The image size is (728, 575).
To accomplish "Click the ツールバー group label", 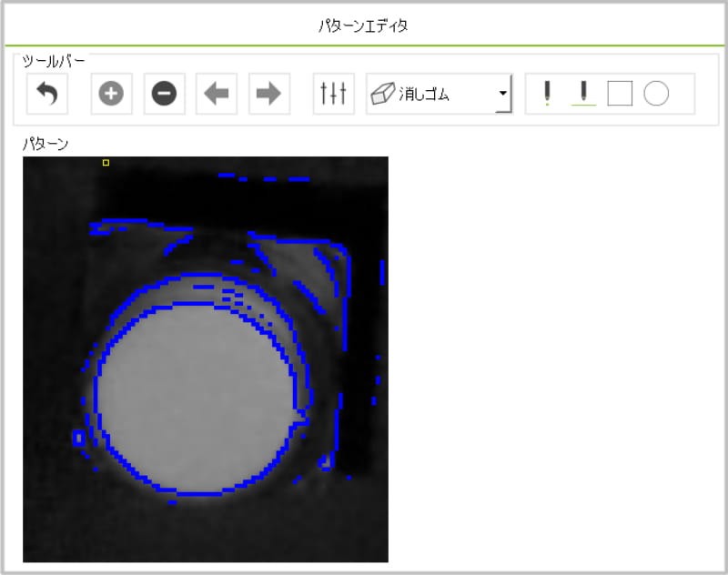I will [x=54, y=61].
